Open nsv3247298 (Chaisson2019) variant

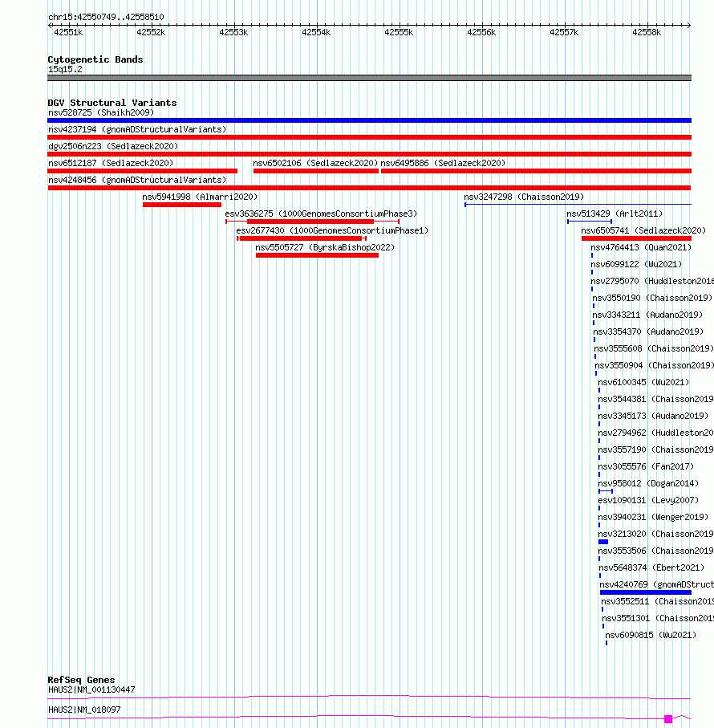(x=524, y=197)
